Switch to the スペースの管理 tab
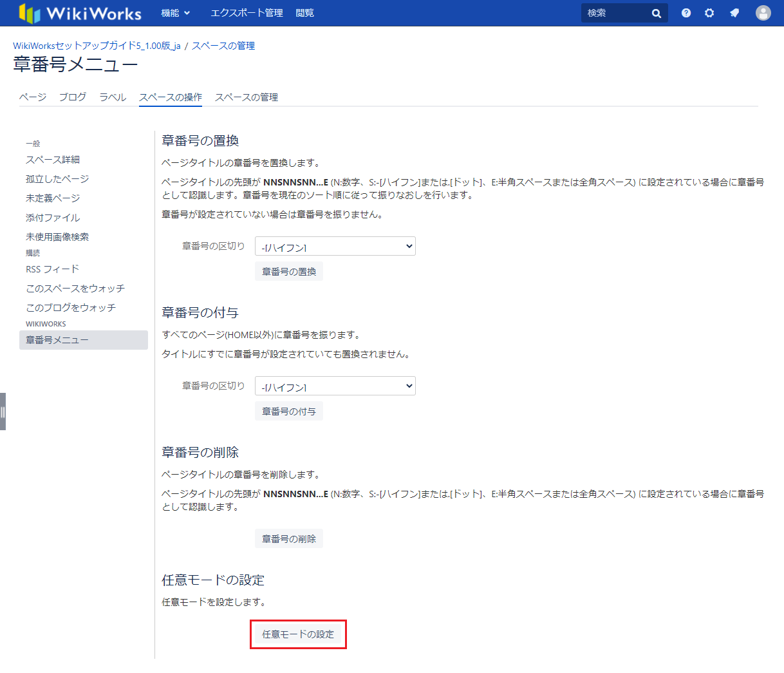 [x=246, y=97]
